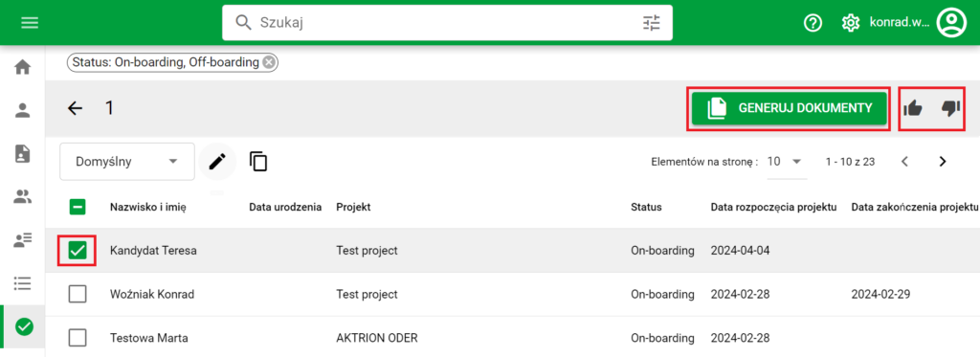This screenshot has width=980, height=357.
Task: Sort by Data rozpoczęcia projektu column
Action: 773,207
